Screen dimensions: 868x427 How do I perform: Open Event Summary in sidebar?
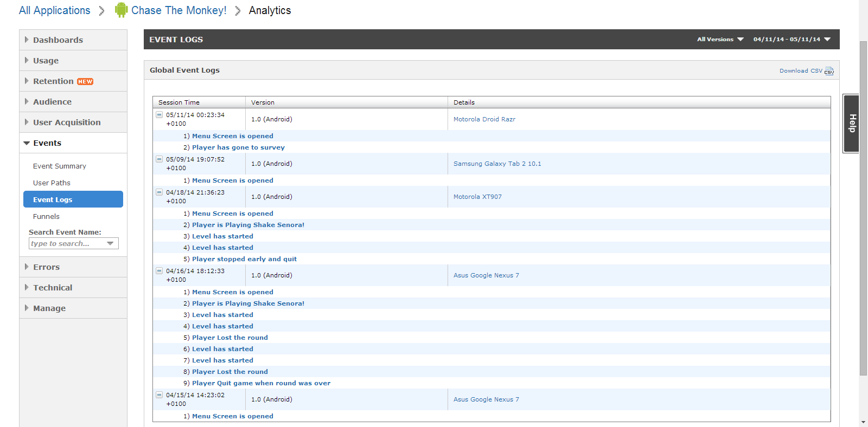tap(60, 166)
